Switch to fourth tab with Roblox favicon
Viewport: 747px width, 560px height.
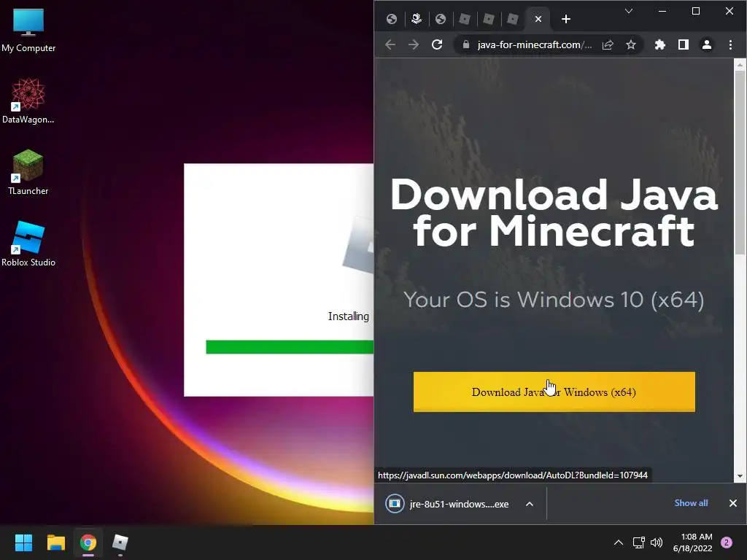(x=465, y=19)
